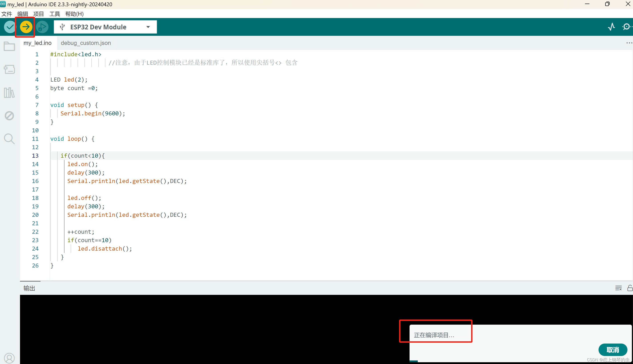Click the Upload arrow button
The height and width of the screenshot is (364, 633).
[x=26, y=27]
